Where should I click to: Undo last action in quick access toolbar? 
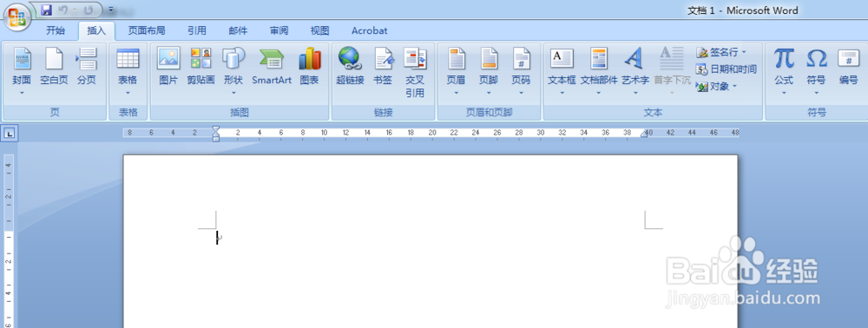pos(63,10)
